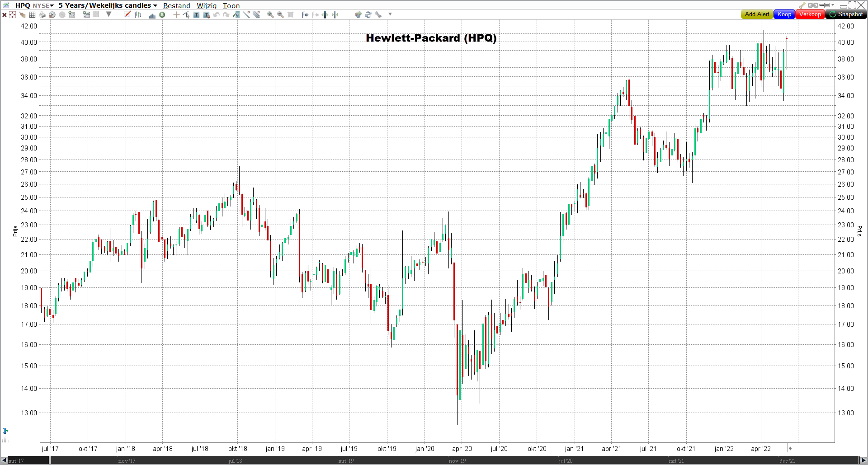Open title bar wrench settings

802,5
